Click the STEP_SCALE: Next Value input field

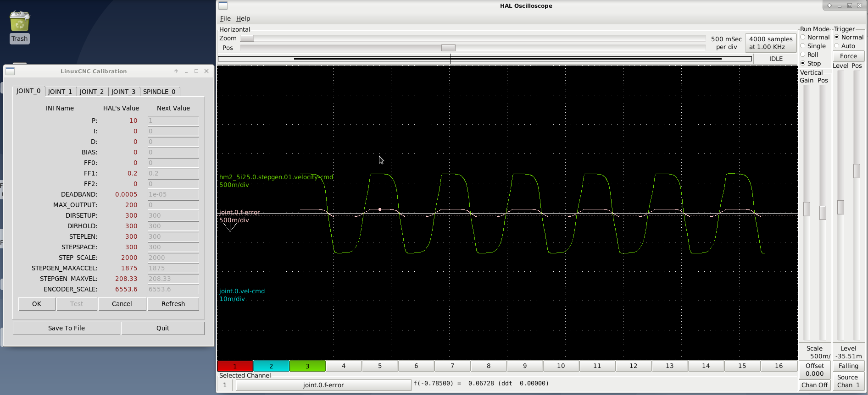pyautogui.click(x=173, y=258)
